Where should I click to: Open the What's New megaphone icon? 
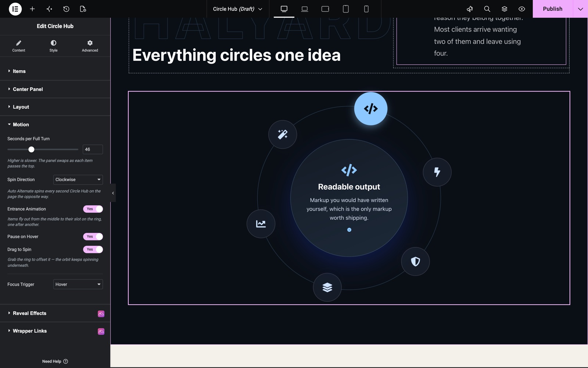click(x=470, y=9)
